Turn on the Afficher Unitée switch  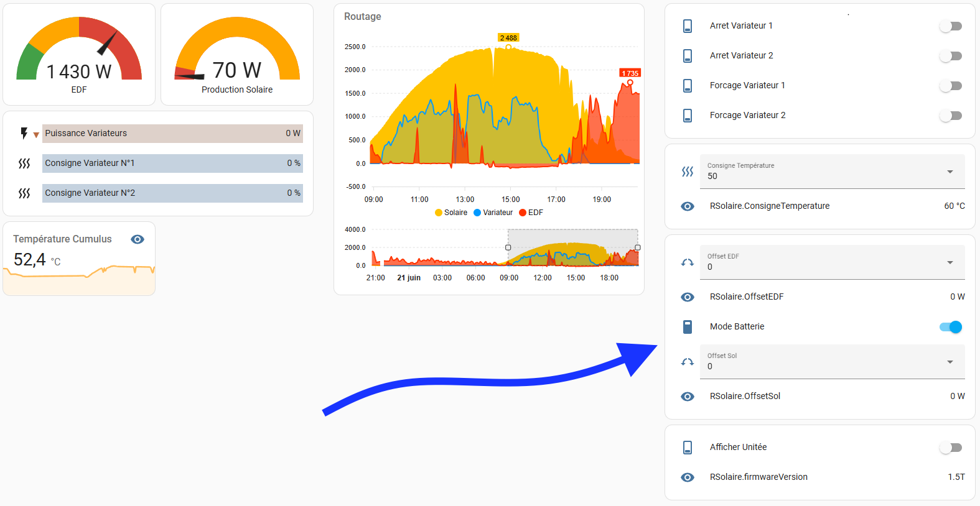[951, 448]
